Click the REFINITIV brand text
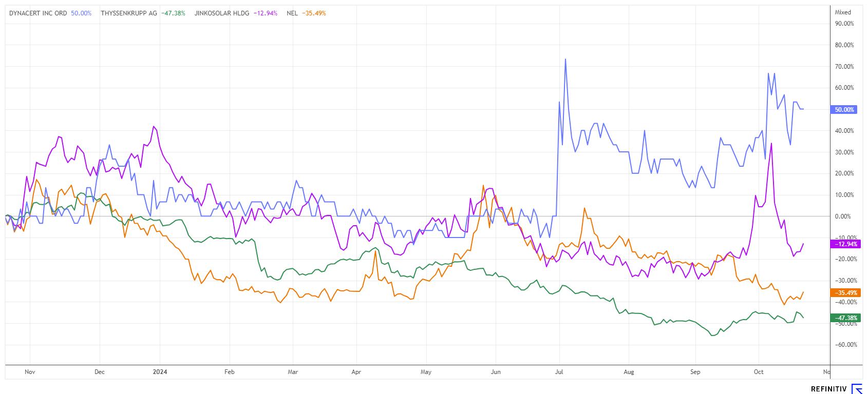The width and height of the screenshot is (868, 394). [828, 389]
